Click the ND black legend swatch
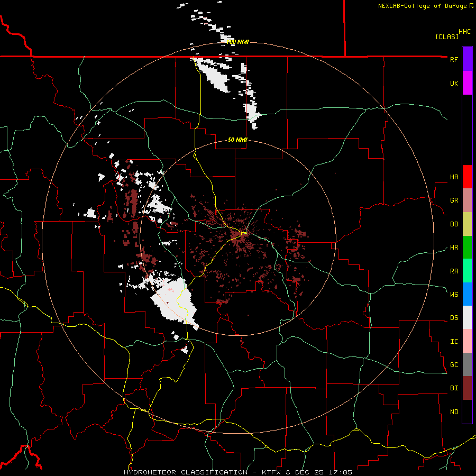 pos(467,411)
